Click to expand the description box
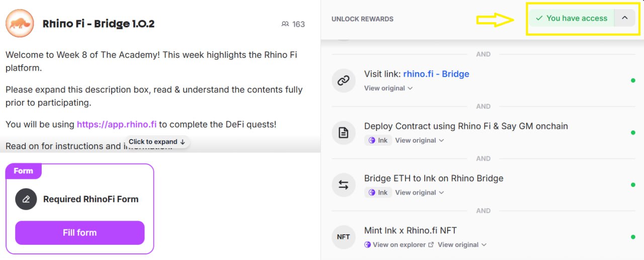 point(157,142)
